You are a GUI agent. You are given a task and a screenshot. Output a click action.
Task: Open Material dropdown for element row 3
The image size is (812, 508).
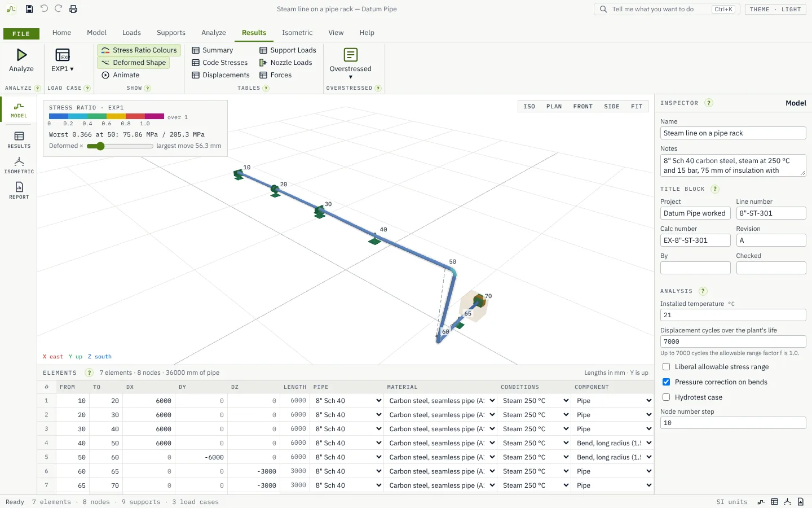[441, 429]
